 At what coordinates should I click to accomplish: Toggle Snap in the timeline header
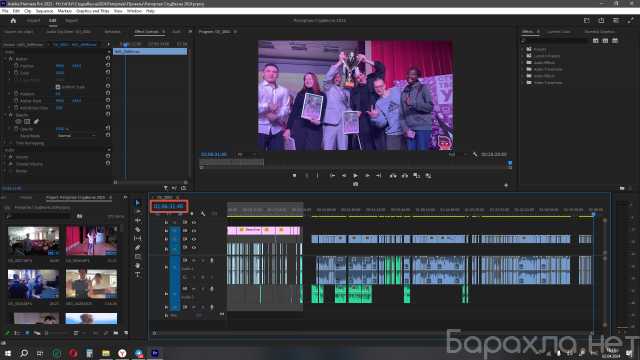(169, 213)
